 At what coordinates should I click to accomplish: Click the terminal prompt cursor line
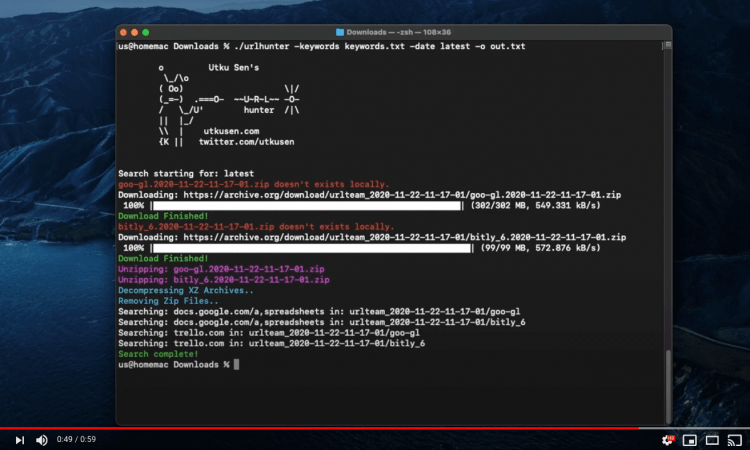[x=178, y=364]
